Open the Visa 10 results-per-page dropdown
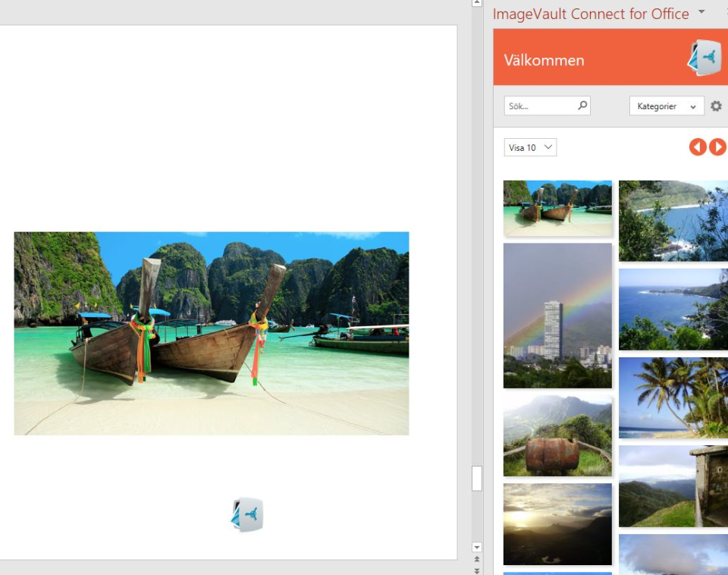This screenshot has height=575, width=728. [529, 147]
